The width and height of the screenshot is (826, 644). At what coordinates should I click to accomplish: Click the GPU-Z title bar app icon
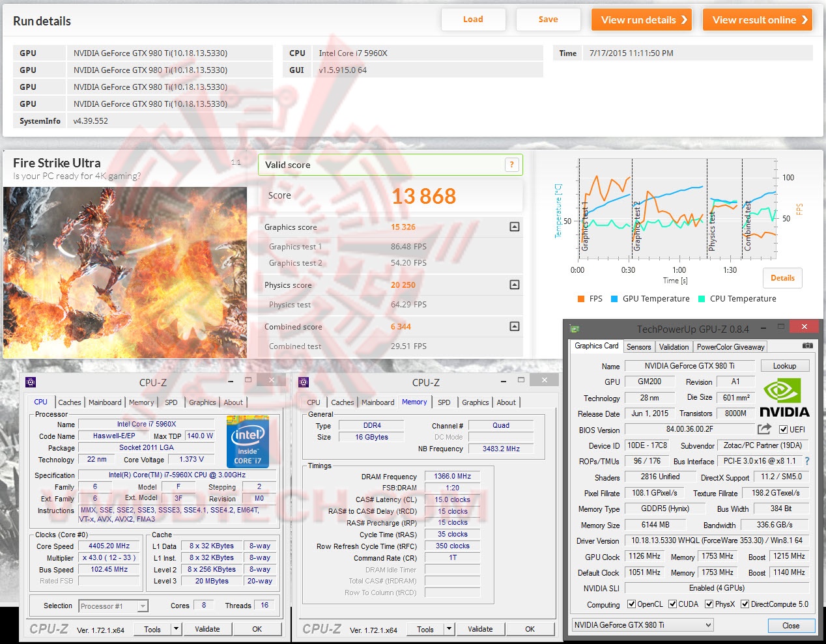(x=574, y=329)
